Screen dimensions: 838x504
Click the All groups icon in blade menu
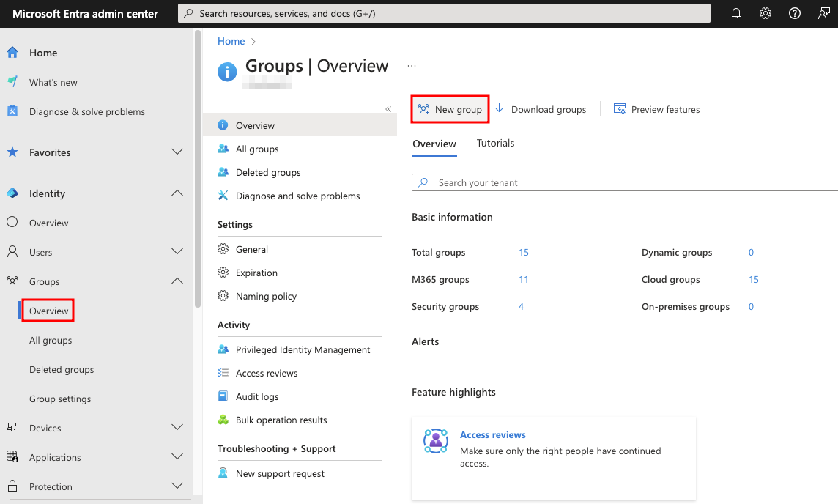click(x=223, y=149)
